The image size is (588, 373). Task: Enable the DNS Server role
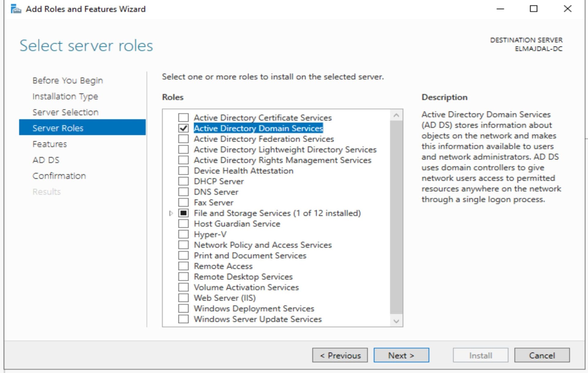point(183,192)
